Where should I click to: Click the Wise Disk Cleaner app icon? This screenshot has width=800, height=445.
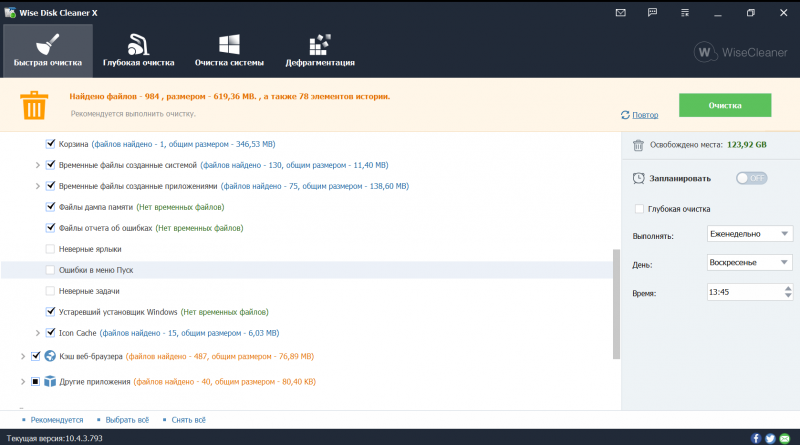click(10, 13)
